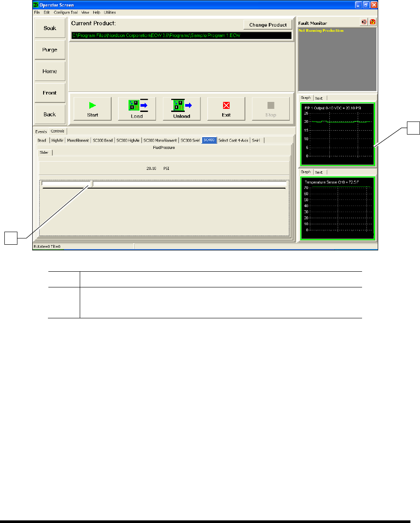Click the FluidPressure heading label
420x523 pixels.
coord(163,148)
